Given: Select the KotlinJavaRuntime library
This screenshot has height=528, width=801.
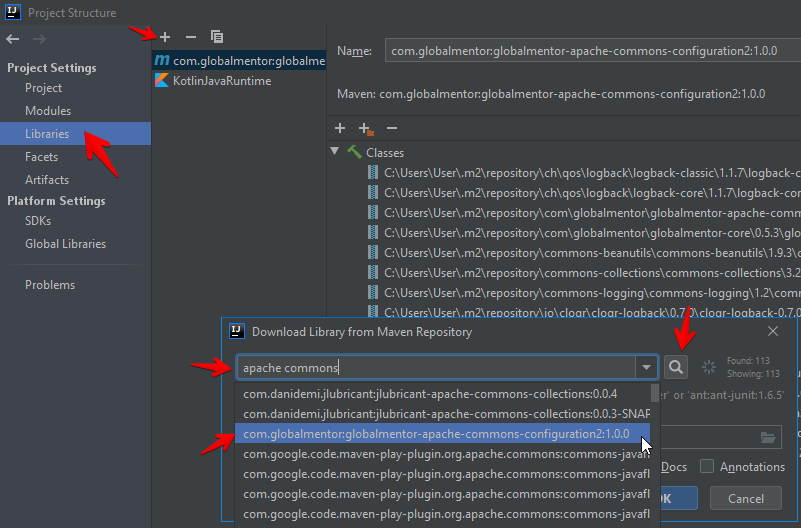Looking at the screenshot, I should click(222, 81).
